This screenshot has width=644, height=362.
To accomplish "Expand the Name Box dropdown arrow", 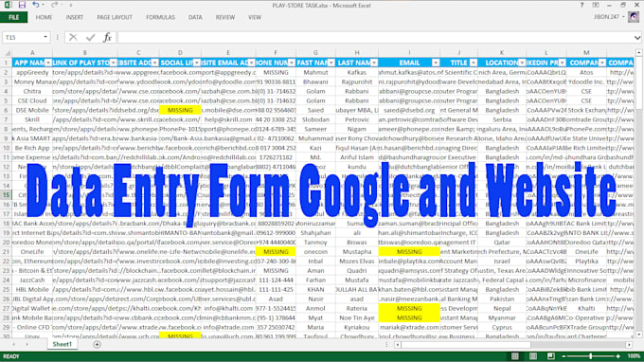I will coord(45,37).
